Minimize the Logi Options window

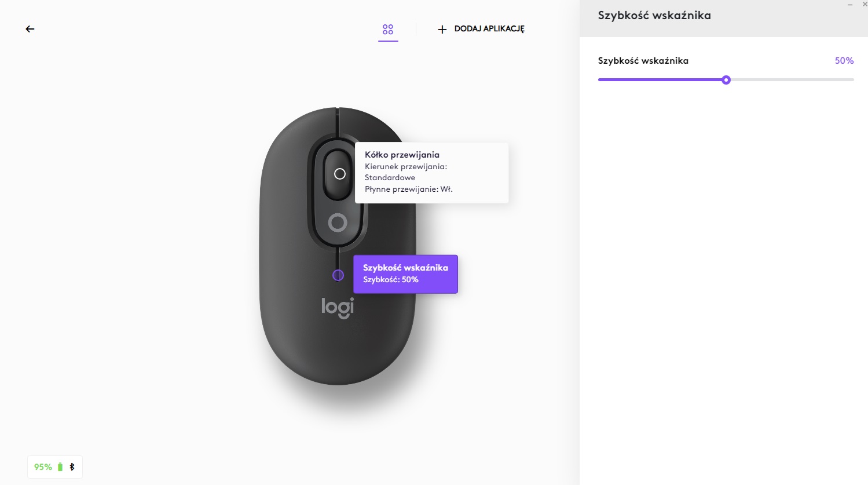tap(850, 5)
